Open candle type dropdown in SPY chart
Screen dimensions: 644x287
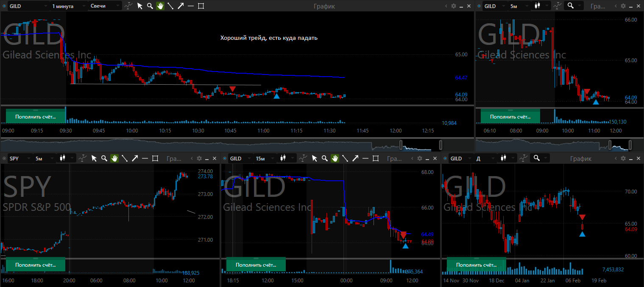tap(67, 158)
